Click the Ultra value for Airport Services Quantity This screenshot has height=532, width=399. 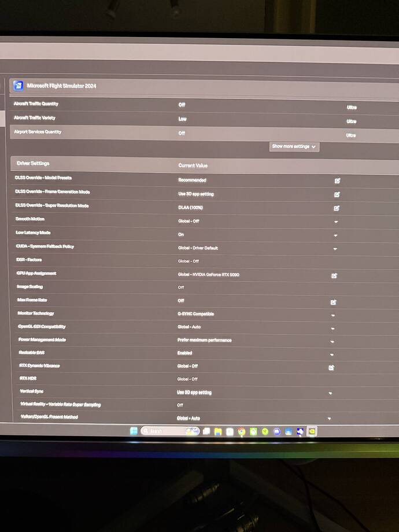(351, 135)
